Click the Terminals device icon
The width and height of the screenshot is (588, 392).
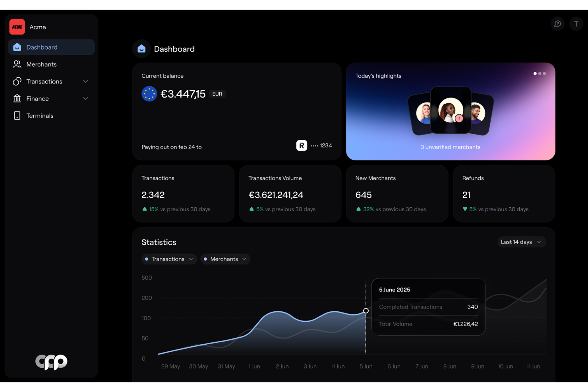pyautogui.click(x=17, y=116)
